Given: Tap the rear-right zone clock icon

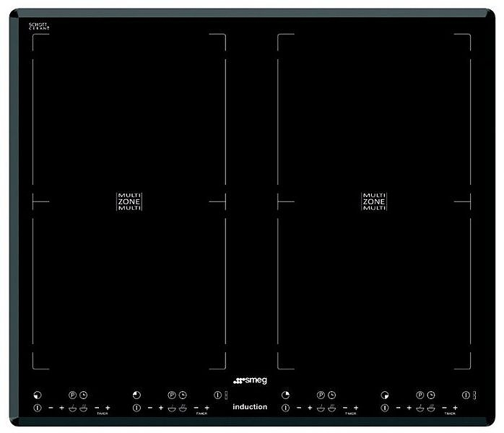Looking at the screenshot, I should click(x=331, y=395).
